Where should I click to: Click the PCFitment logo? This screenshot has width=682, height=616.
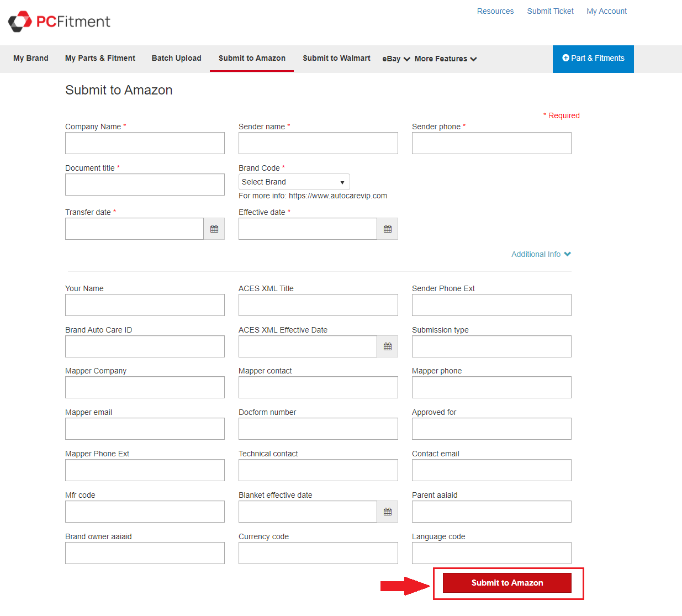coord(59,22)
